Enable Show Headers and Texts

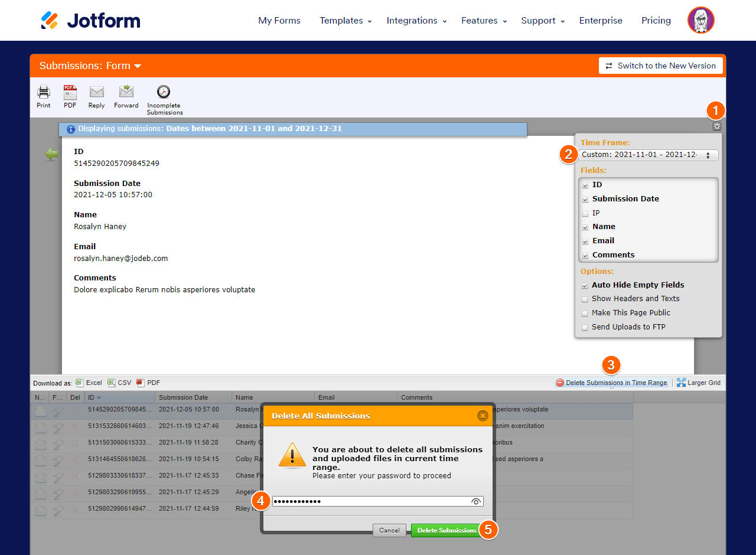click(x=585, y=299)
